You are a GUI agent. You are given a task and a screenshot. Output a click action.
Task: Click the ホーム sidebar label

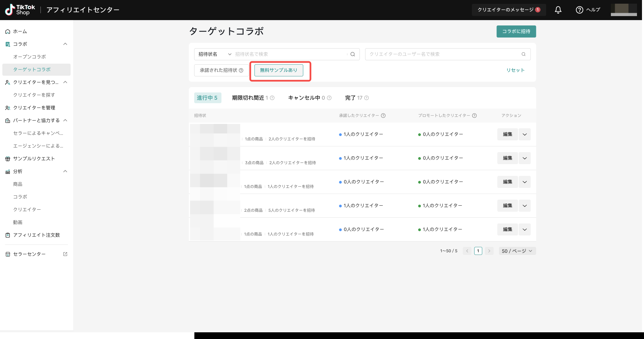click(20, 31)
